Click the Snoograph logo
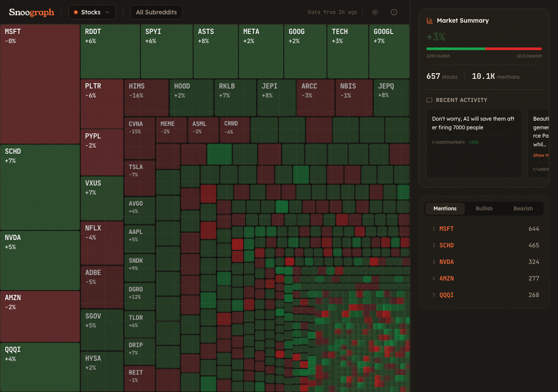558x392 pixels. click(x=31, y=12)
